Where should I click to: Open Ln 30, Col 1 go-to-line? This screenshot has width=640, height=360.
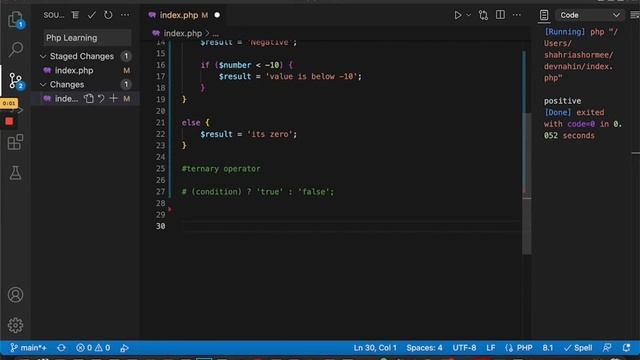[375, 348]
